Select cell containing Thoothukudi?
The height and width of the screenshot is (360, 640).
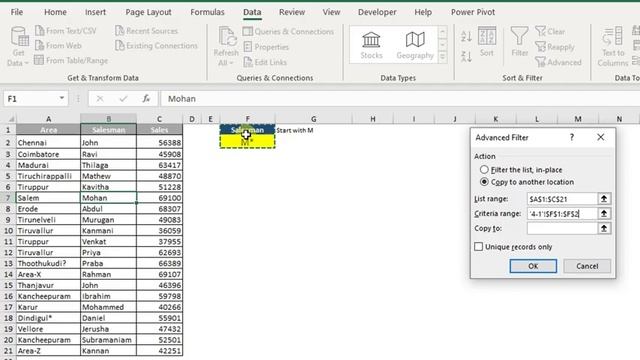coord(48,263)
